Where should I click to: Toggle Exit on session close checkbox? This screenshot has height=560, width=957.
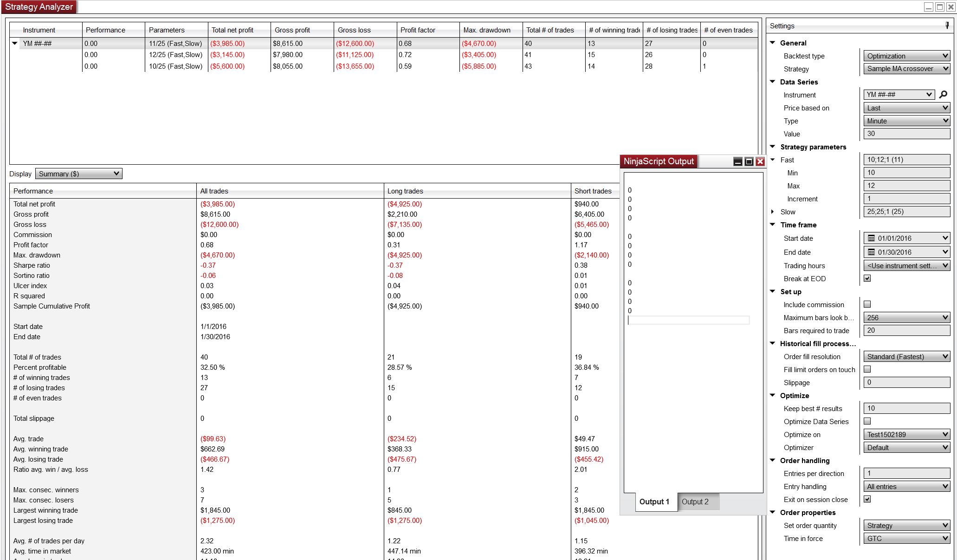click(867, 499)
